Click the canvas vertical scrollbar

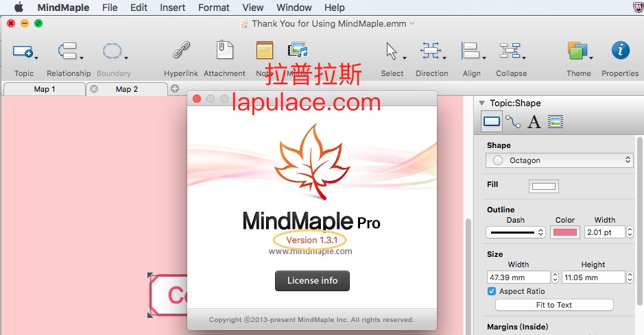tap(468, 277)
